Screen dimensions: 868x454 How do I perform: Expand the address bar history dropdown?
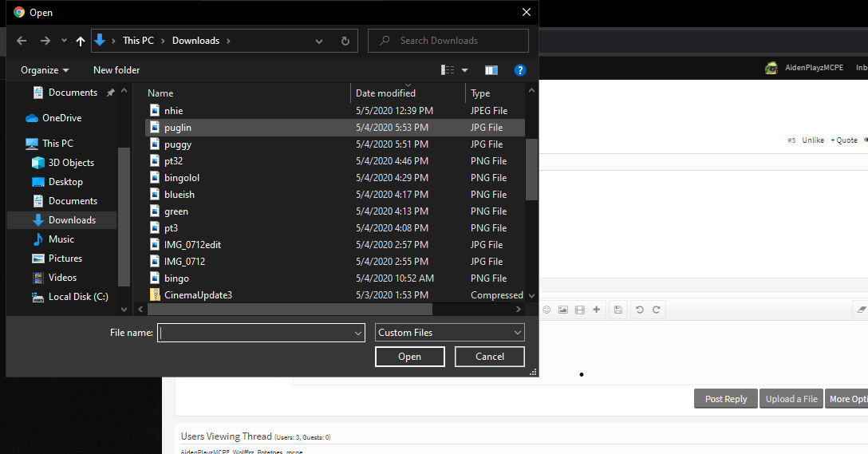(319, 41)
